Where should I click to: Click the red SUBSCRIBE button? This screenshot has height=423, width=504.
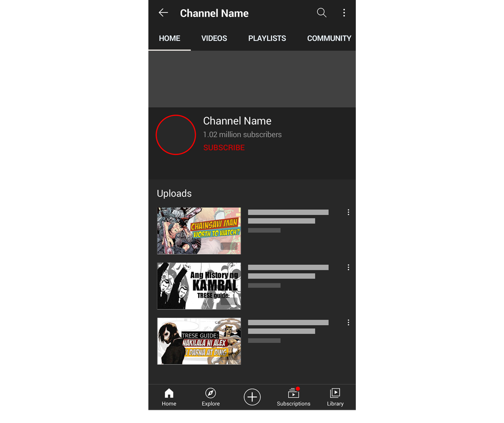pyautogui.click(x=224, y=148)
